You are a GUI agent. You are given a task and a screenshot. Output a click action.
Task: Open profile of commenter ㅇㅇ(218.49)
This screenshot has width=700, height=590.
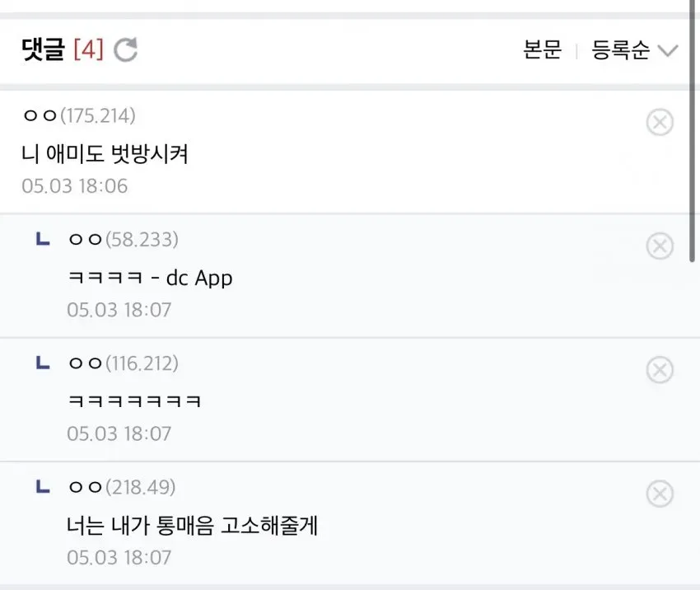(x=122, y=487)
